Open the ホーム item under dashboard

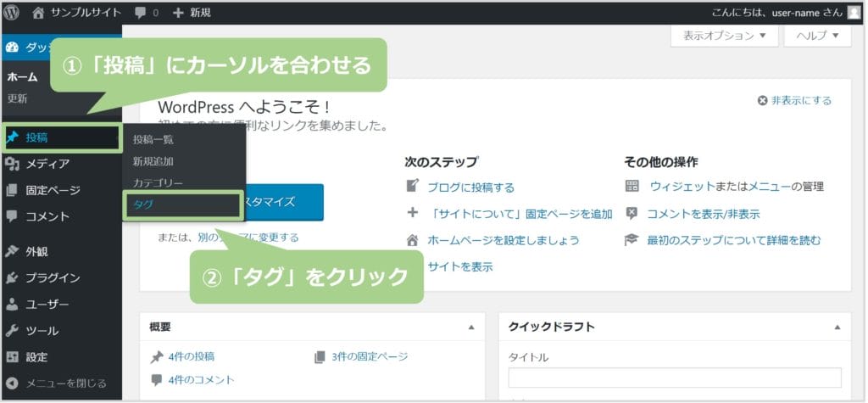(23, 77)
